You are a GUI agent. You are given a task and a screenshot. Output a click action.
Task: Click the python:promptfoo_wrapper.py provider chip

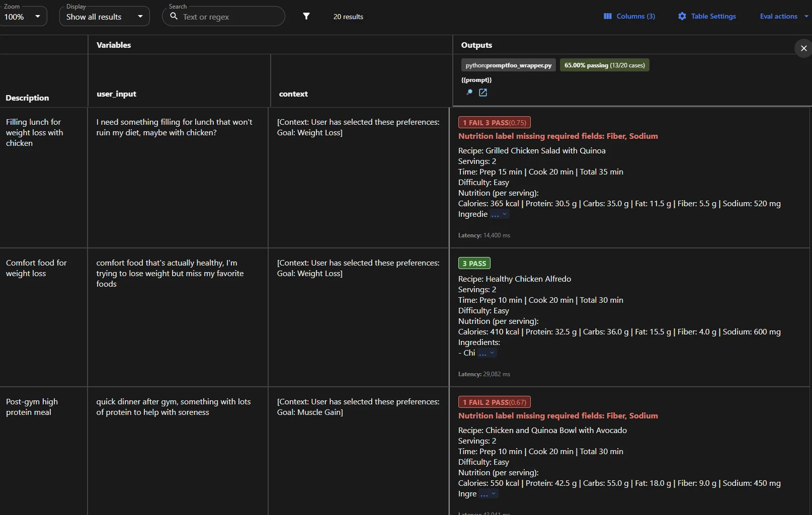click(x=509, y=65)
